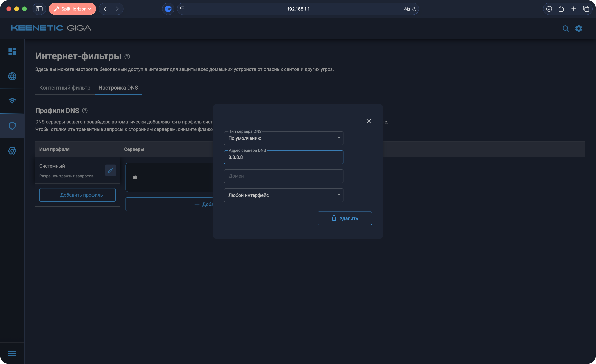Click the translate icon in address bar
Screen dimensions: 596x364
pyautogui.click(x=407, y=9)
